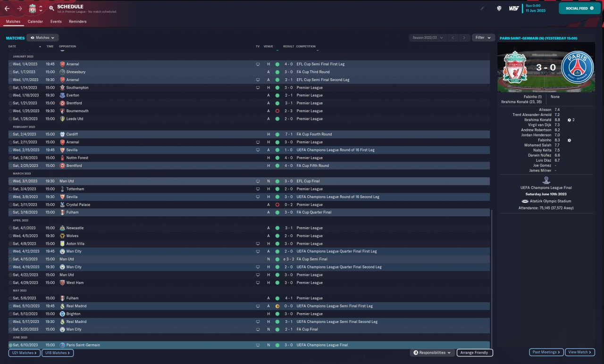Open the Season 2022/23 dropdown
Image resolution: width=604 pixels, height=364 pixels.
tap(428, 38)
